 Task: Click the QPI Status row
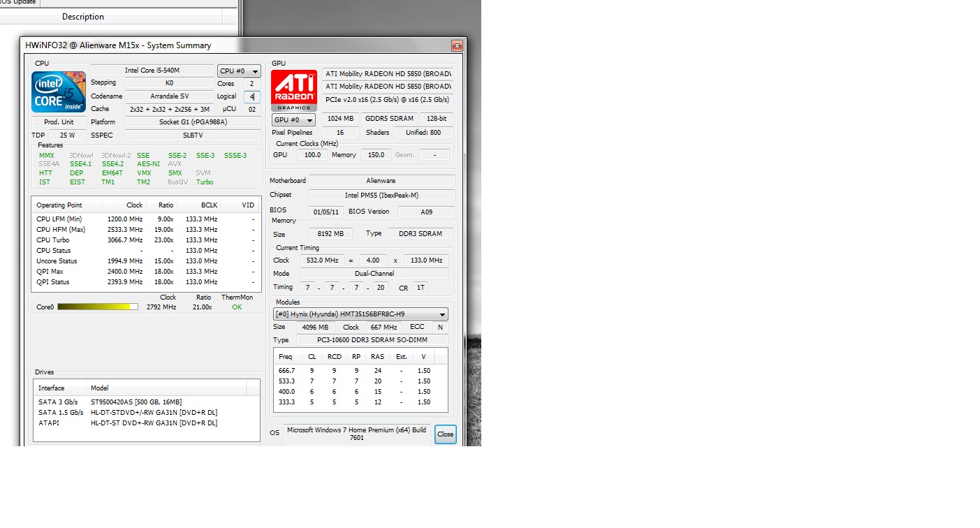146,282
